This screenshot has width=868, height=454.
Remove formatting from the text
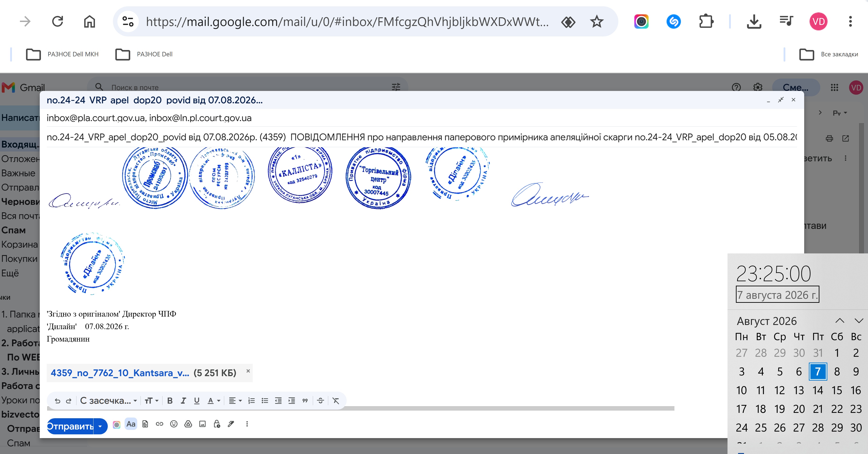tap(336, 401)
